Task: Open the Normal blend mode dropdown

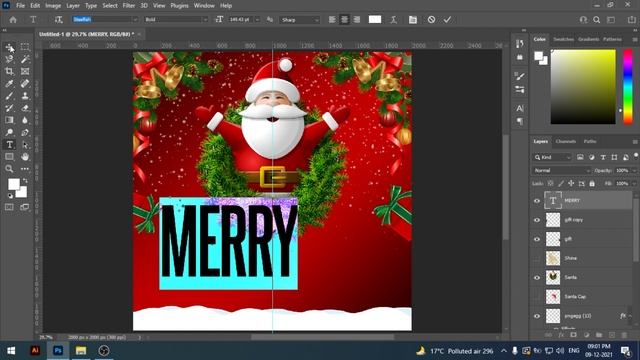Action: click(561, 170)
